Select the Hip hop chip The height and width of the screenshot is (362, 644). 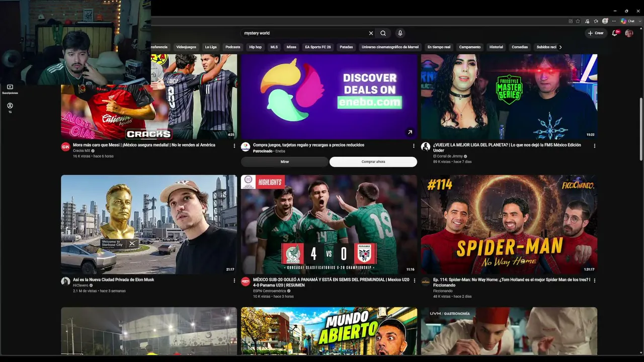[x=256, y=47]
